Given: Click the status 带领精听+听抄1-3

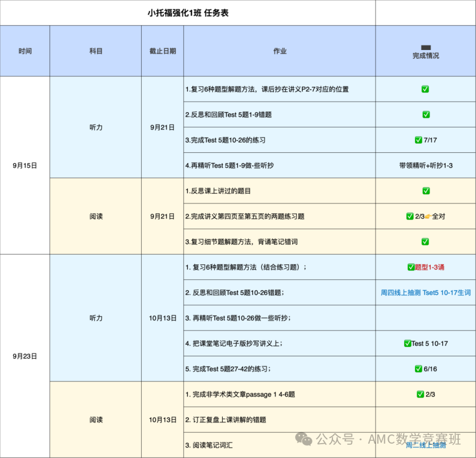Looking at the screenshot, I should coord(425,166).
